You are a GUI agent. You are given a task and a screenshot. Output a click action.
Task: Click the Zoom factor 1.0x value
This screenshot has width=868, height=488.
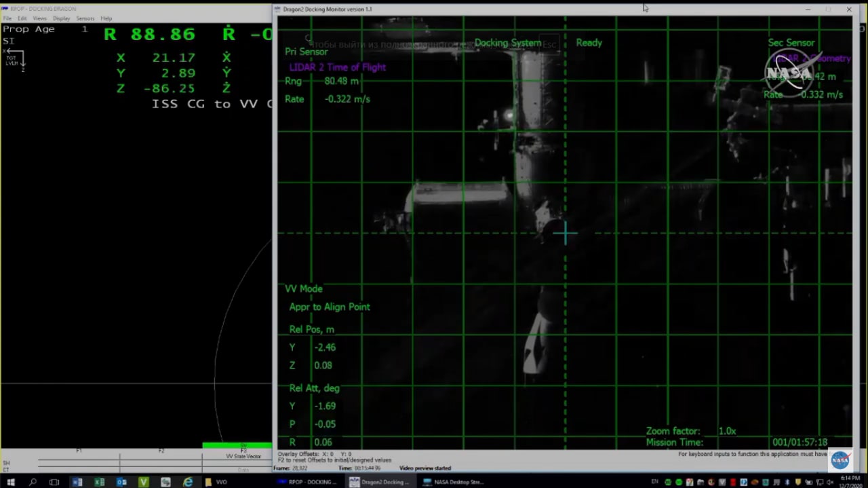[727, 431]
